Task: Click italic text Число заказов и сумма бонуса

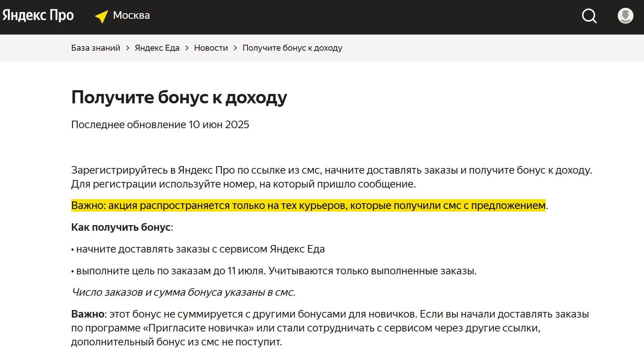Action: pyautogui.click(x=184, y=292)
